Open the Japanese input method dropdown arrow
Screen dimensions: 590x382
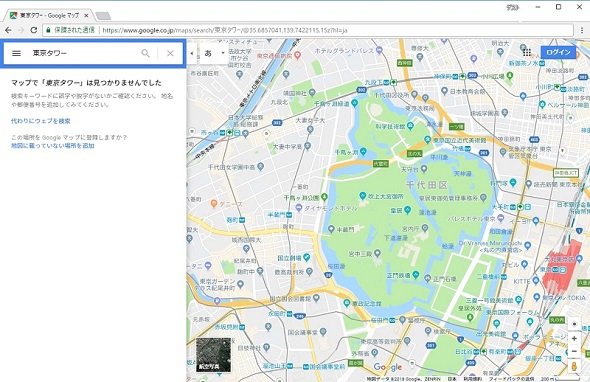pos(223,53)
